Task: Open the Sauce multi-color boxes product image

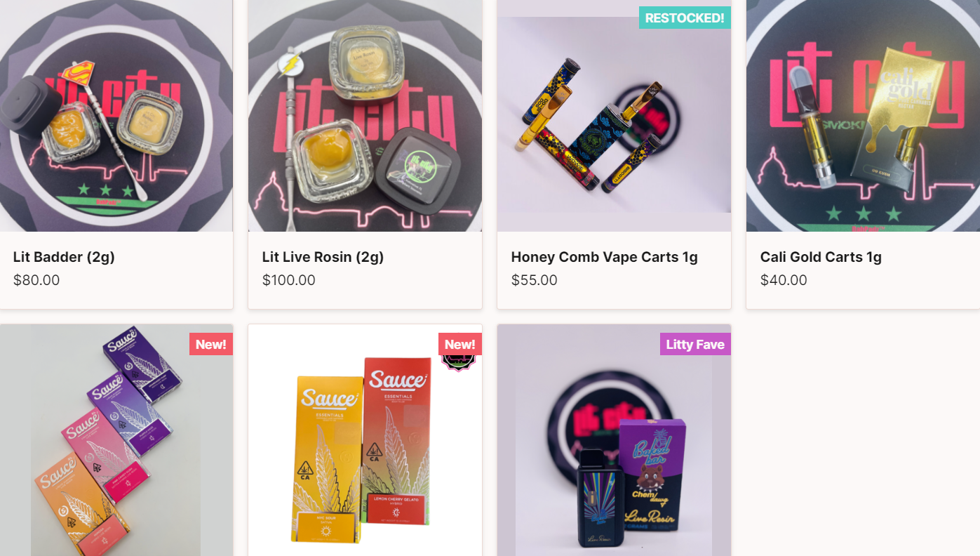Action: (x=116, y=440)
